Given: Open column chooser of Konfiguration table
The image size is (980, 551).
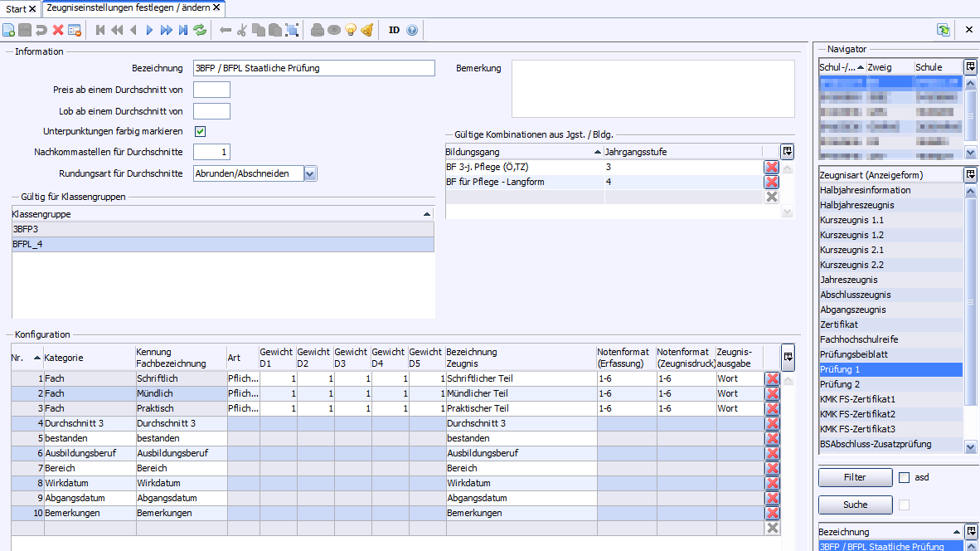Looking at the screenshot, I should click(788, 357).
